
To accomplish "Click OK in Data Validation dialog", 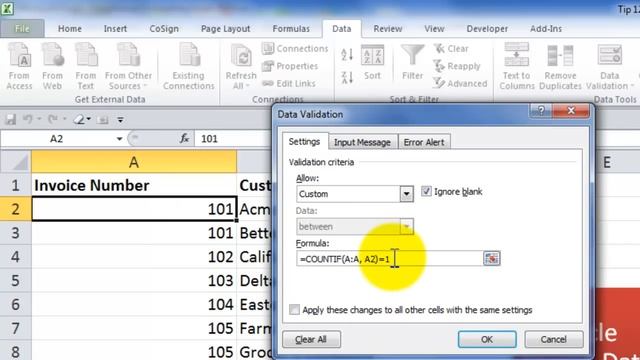I will pos(487,339).
